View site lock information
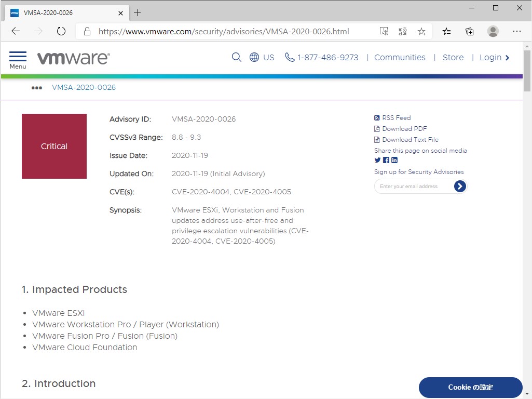This screenshot has width=532, height=399. tap(87, 32)
